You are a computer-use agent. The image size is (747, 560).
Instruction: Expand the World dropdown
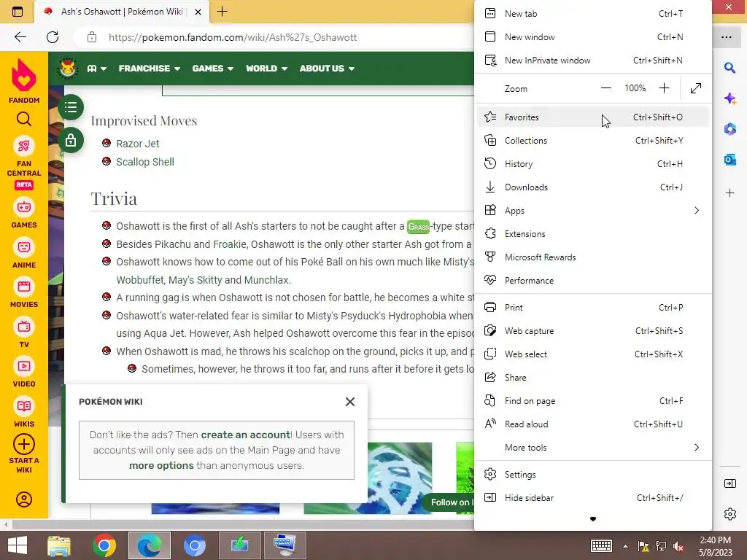coord(266,69)
